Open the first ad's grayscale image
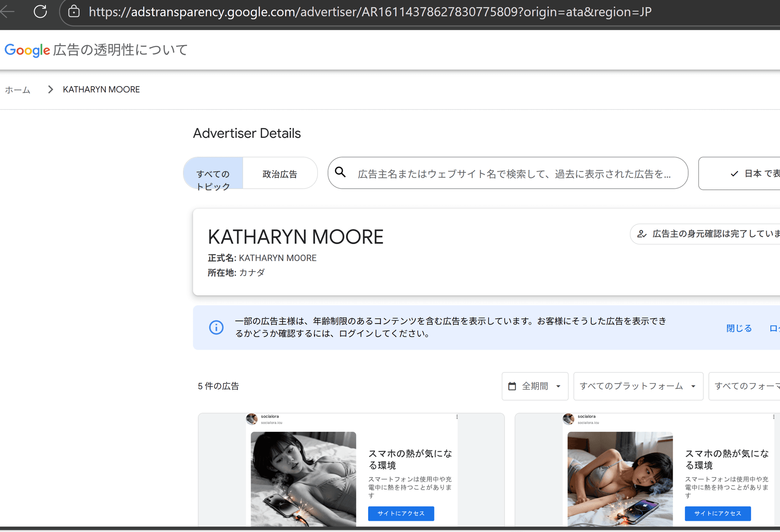 click(x=304, y=479)
